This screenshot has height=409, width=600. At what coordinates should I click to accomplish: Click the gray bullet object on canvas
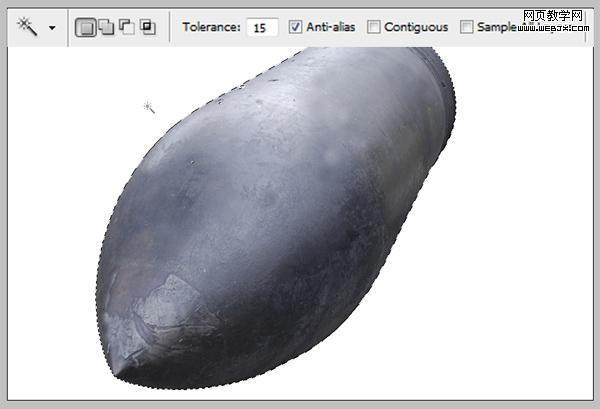pos(276,217)
